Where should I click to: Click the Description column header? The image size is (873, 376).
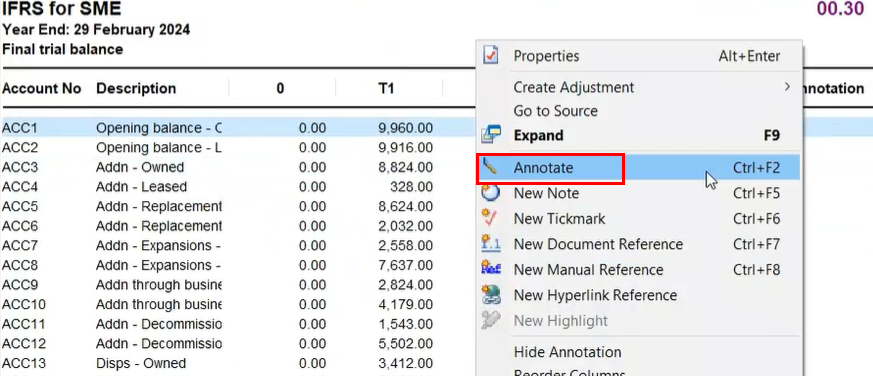pyautogui.click(x=136, y=88)
